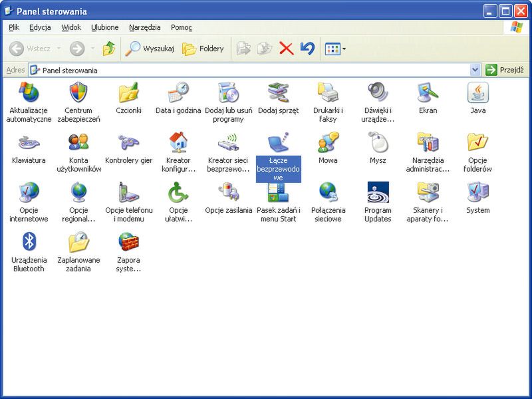Open Mysz mouse settings

click(x=378, y=148)
